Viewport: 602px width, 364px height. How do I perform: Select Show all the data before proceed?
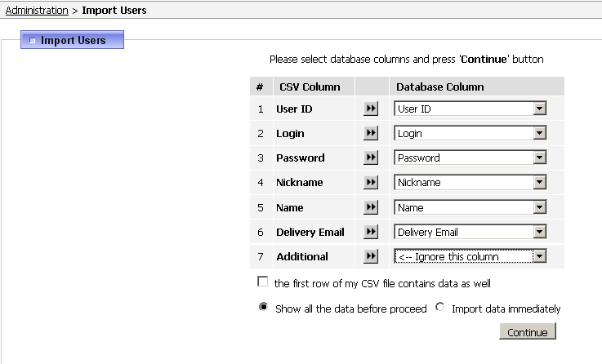point(263,307)
